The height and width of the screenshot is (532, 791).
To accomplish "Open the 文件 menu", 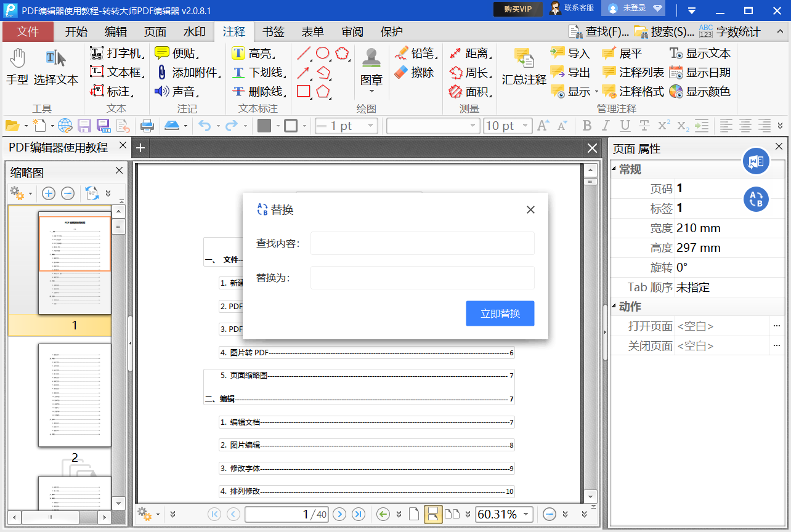I will click(x=28, y=32).
